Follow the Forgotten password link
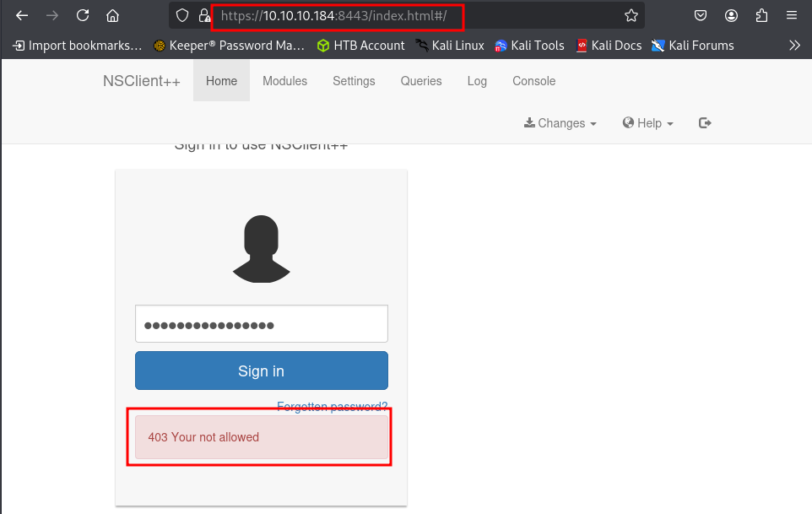Screen dimensions: 812x514 (x=332, y=407)
